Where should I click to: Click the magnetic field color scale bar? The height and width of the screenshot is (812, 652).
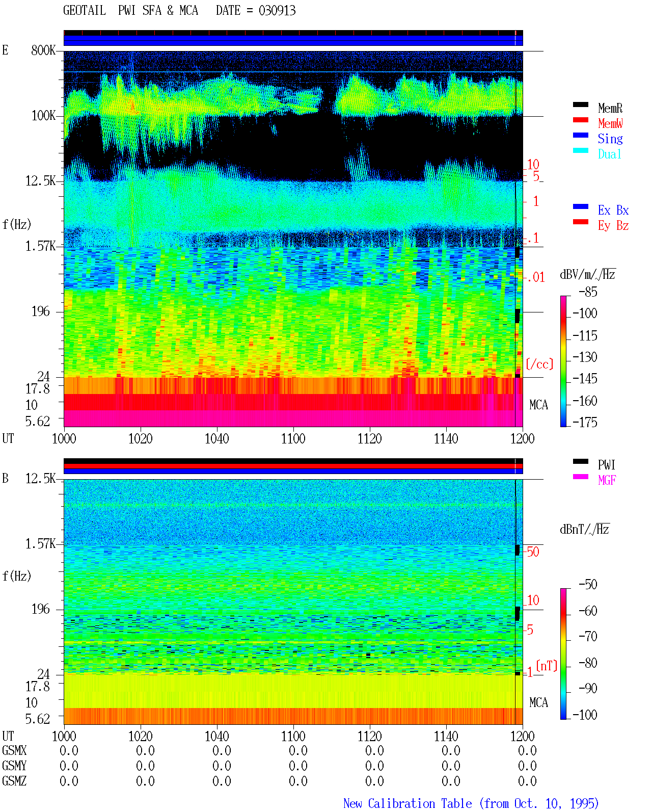click(x=563, y=654)
